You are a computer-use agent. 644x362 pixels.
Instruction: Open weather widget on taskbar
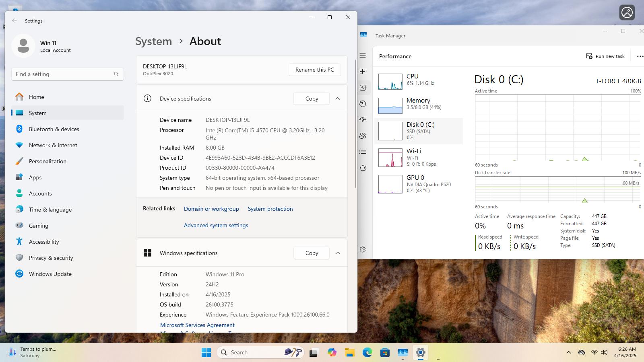33,352
